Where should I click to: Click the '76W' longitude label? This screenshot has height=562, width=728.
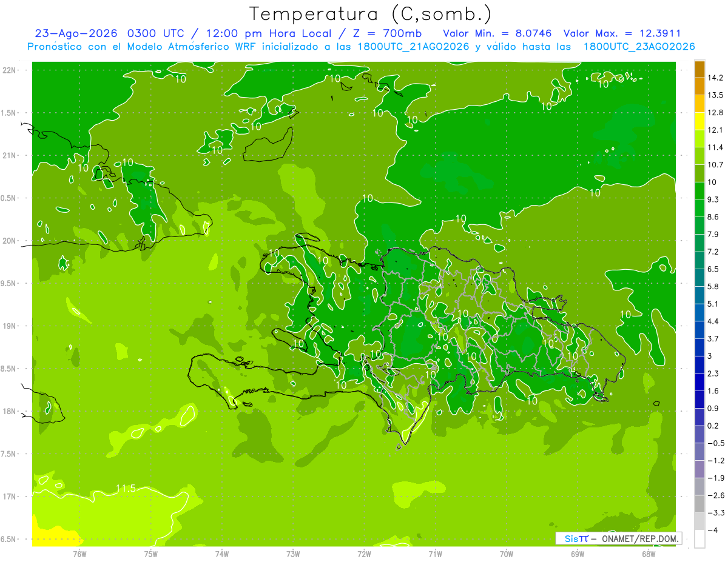(79, 554)
